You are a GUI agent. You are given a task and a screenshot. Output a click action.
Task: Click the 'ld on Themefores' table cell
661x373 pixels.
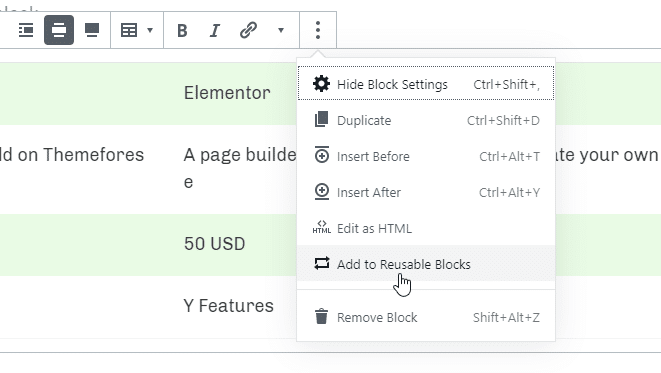point(72,155)
